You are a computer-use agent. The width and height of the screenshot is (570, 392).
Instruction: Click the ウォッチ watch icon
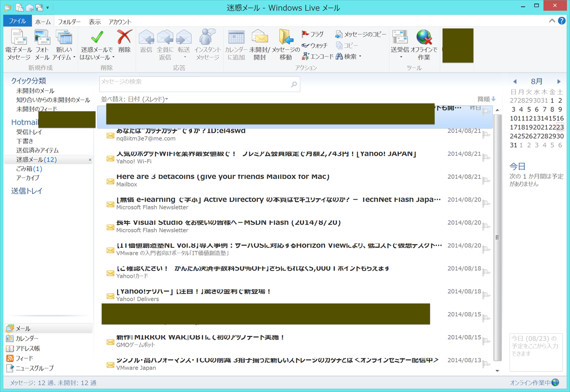pyautogui.click(x=305, y=45)
